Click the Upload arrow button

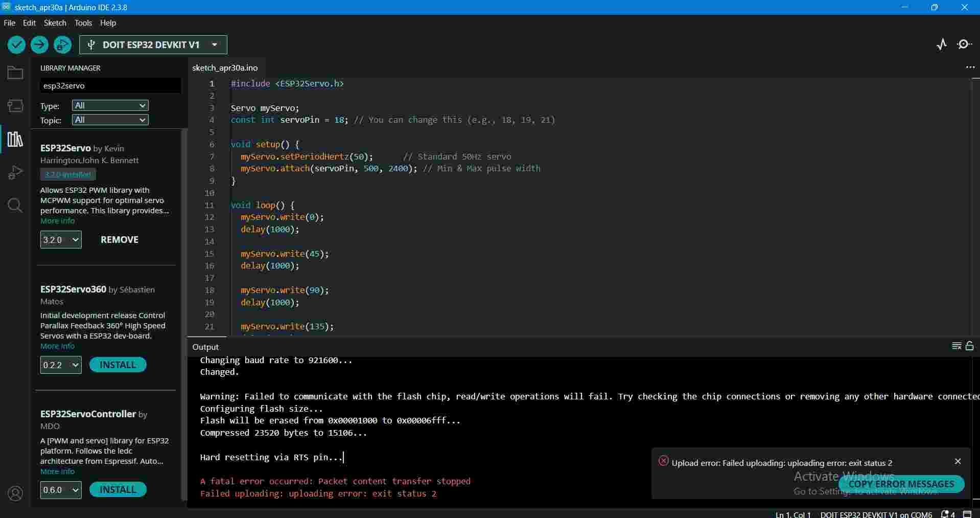click(39, 45)
